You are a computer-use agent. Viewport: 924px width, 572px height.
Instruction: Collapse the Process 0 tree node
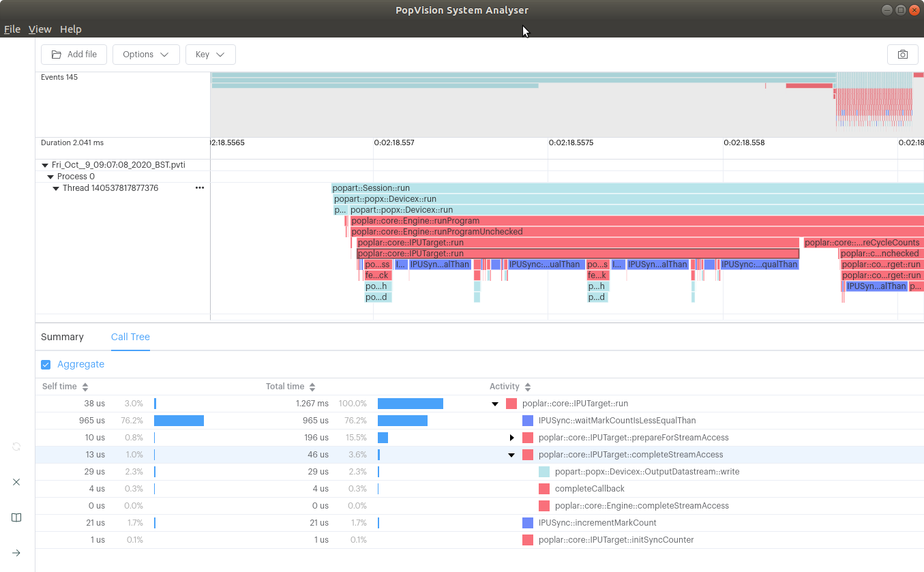(50, 177)
